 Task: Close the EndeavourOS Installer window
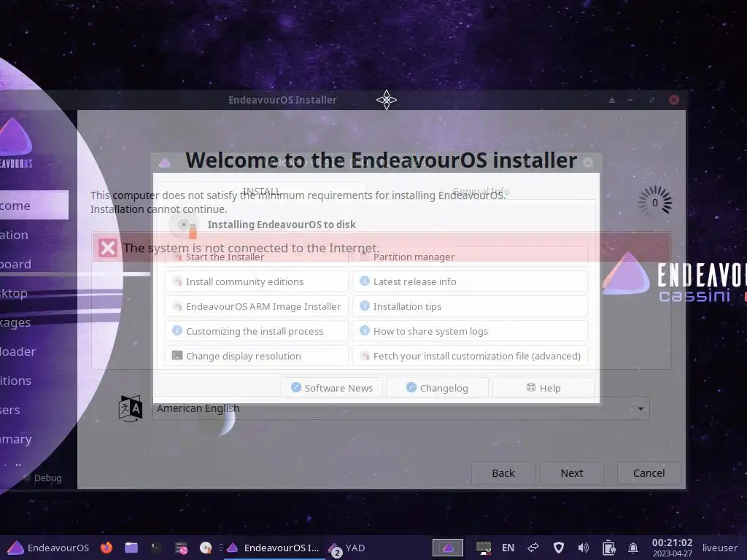[673, 99]
